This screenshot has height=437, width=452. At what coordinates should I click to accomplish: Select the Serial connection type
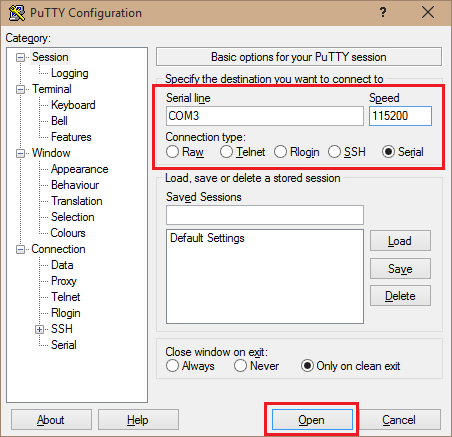pos(388,152)
